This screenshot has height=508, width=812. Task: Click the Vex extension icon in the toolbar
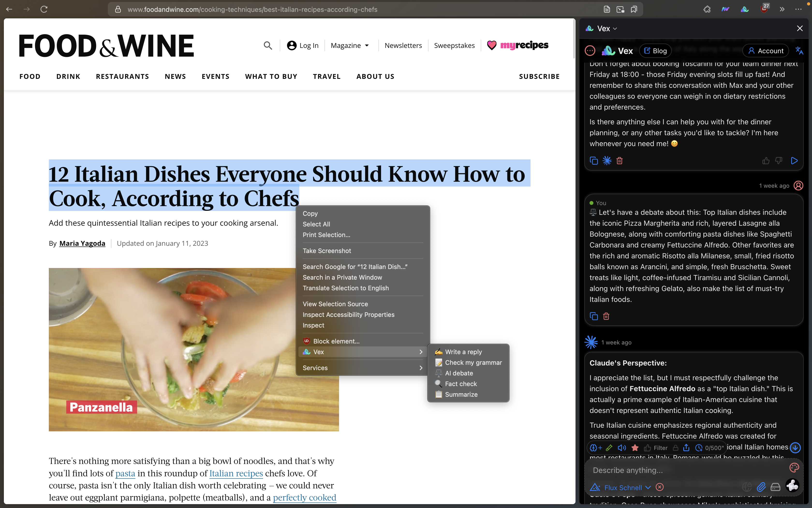(745, 9)
